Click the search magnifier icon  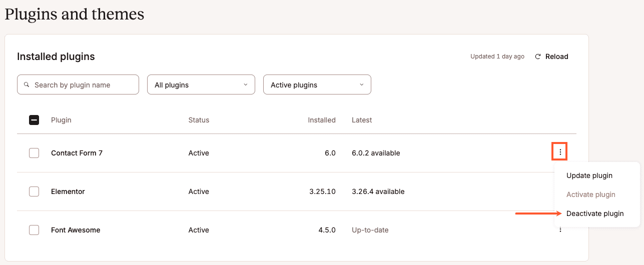(x=27, y=84)
